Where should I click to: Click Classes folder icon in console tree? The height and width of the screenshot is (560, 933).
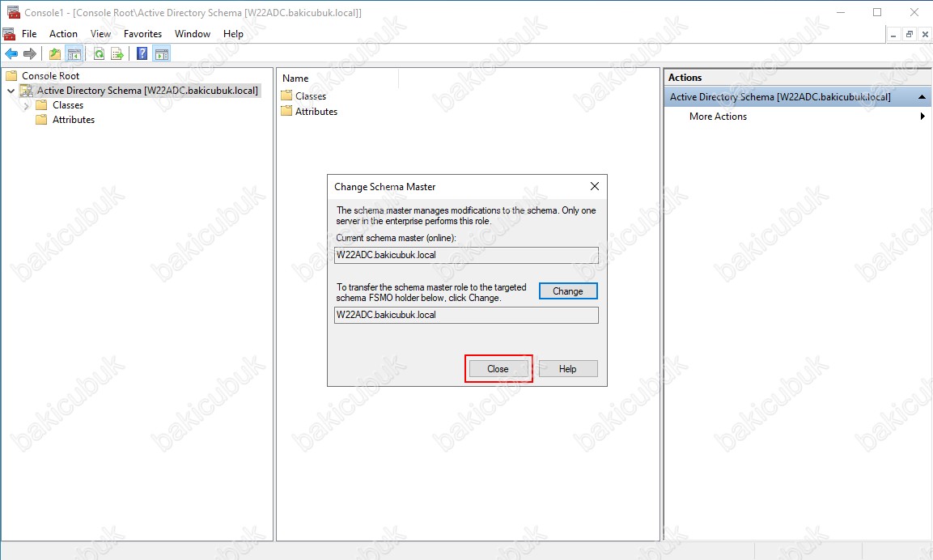click(x=41, y=105)
